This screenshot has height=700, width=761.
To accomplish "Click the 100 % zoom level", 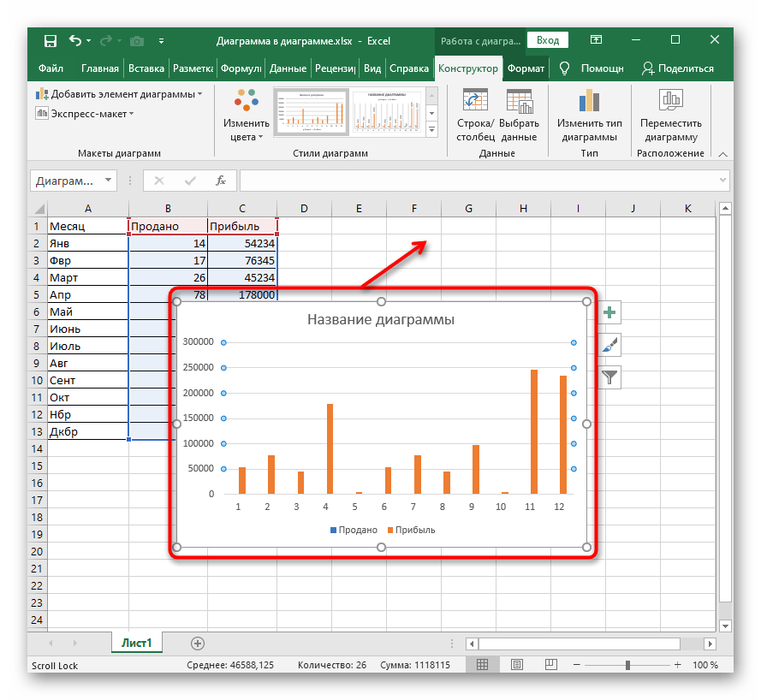I will [x=705, y=665].
